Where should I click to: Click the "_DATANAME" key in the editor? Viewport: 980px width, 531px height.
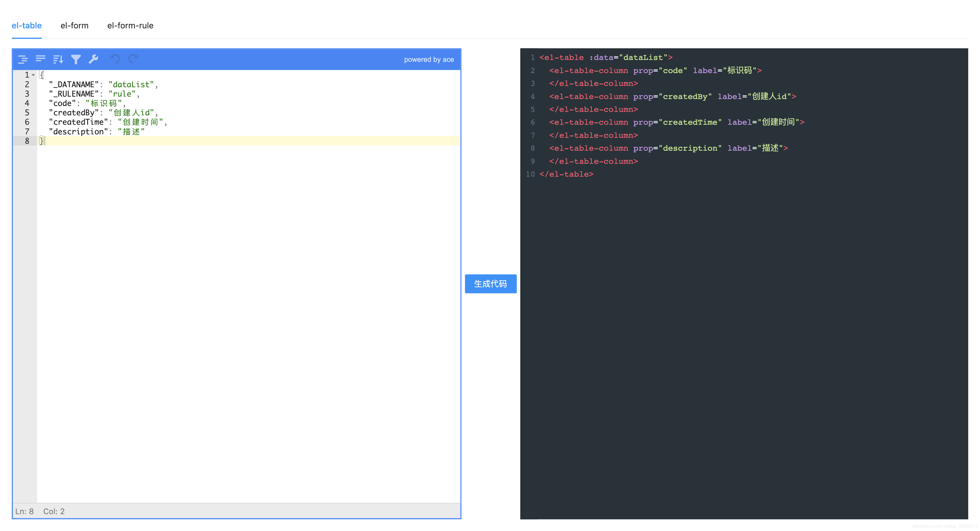point(74,85)
